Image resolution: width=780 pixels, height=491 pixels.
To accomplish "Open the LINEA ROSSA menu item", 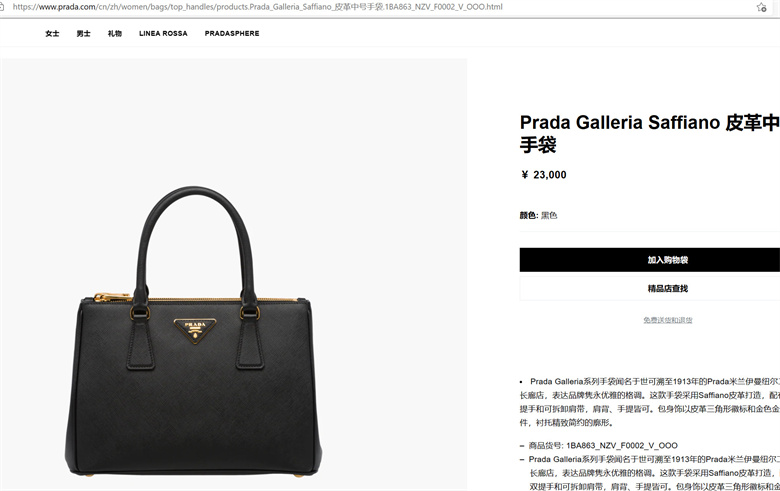I will (x=163, y=33).
